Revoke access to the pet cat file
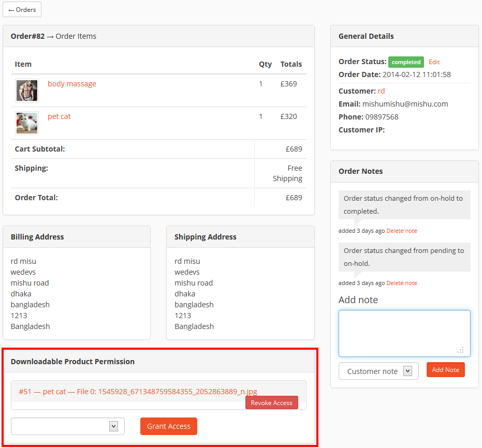 271,402
